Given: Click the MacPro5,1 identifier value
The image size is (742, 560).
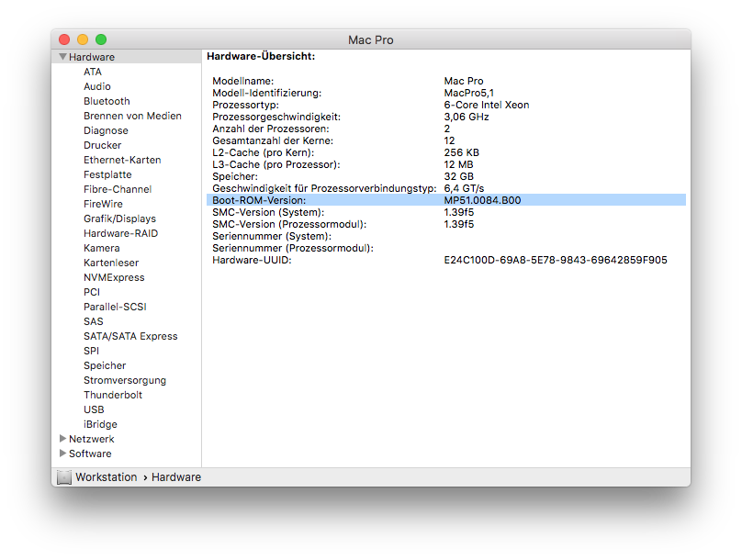Looking at the screenshot, I should [468, 93].
